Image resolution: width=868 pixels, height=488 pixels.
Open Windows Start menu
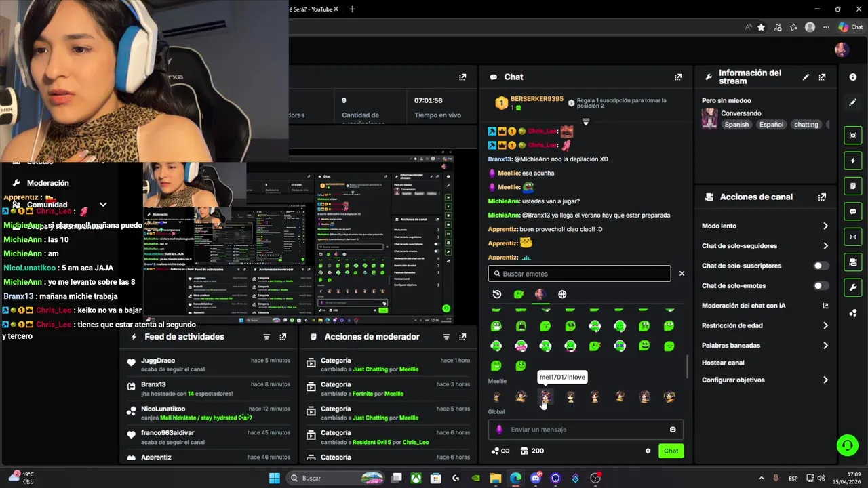tap(274, 478)
